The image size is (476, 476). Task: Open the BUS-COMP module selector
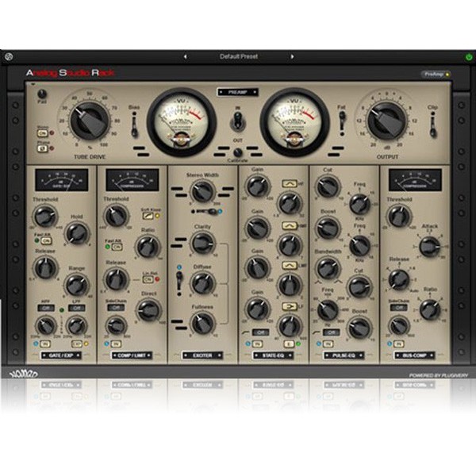[x=415, y=355]
